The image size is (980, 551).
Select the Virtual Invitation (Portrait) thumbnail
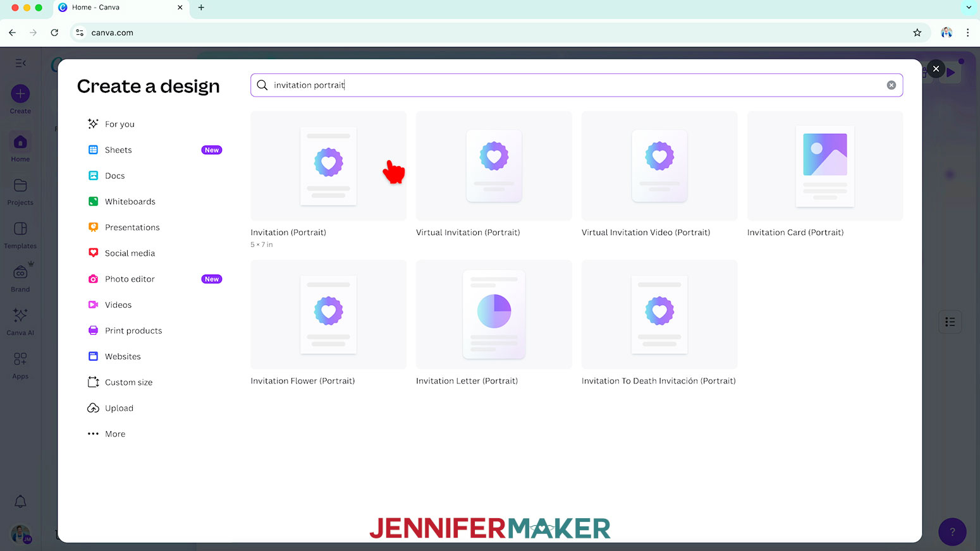click(x=494, y=166)
